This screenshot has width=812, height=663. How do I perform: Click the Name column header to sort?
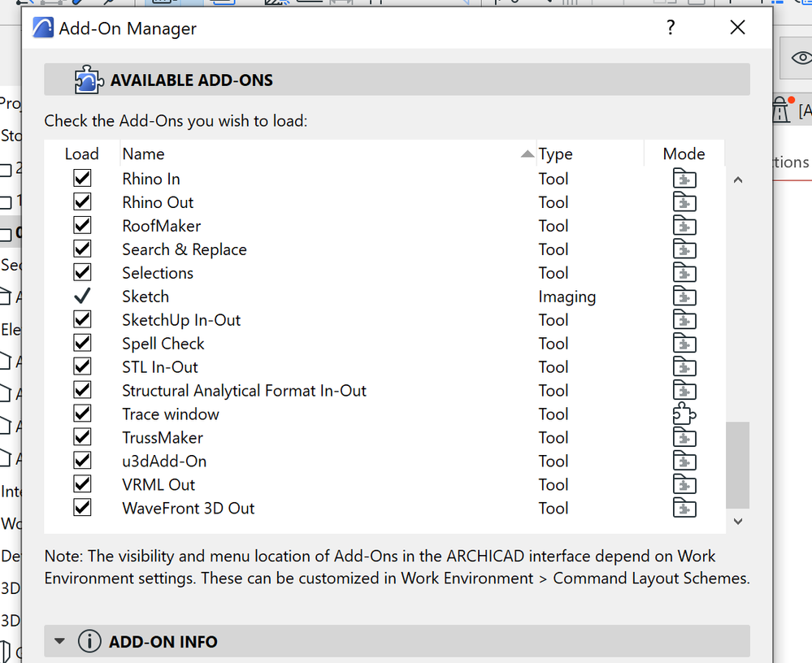click(143, 154)
